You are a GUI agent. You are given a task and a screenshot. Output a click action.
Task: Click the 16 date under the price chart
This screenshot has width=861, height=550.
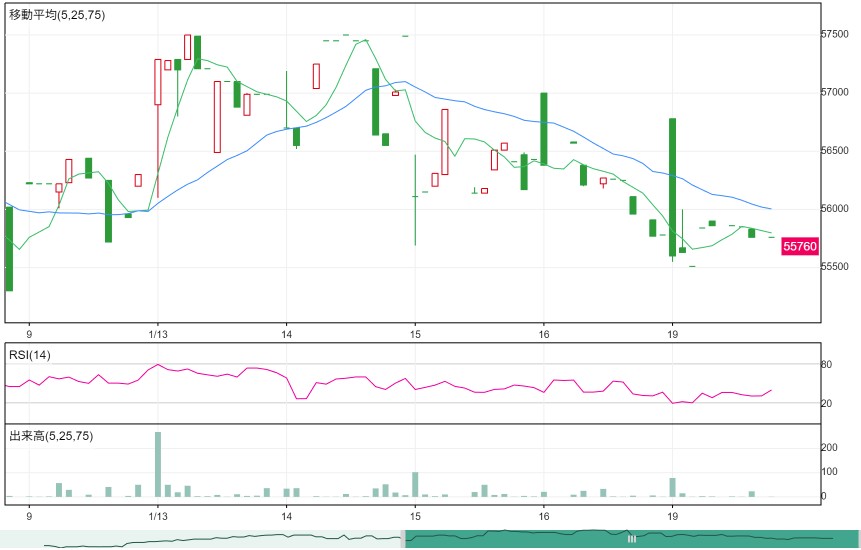[x=544, y=334]
